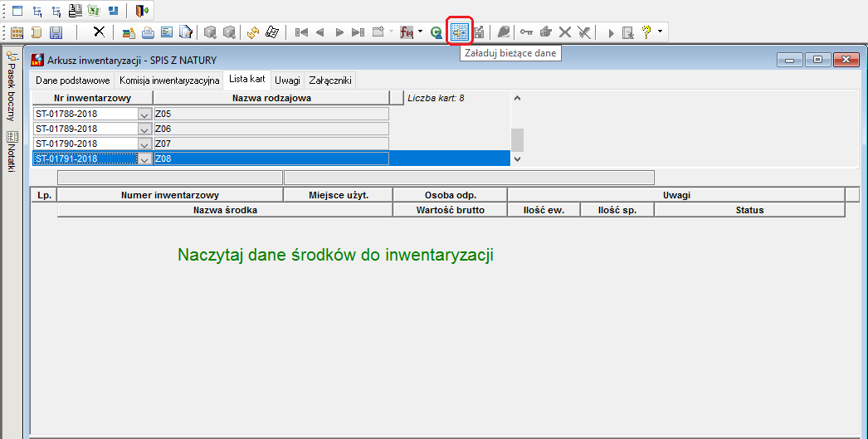Click the Z07 name field
This screenshot has width=868, height=439.
point(271,144)
